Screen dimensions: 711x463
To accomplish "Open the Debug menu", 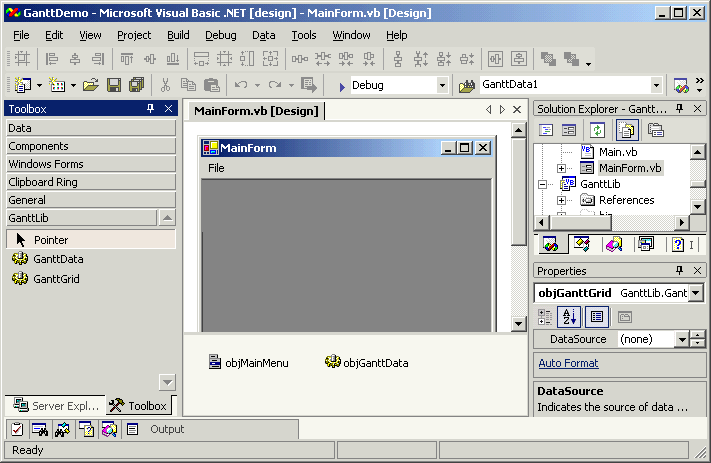I will point(220,35).
